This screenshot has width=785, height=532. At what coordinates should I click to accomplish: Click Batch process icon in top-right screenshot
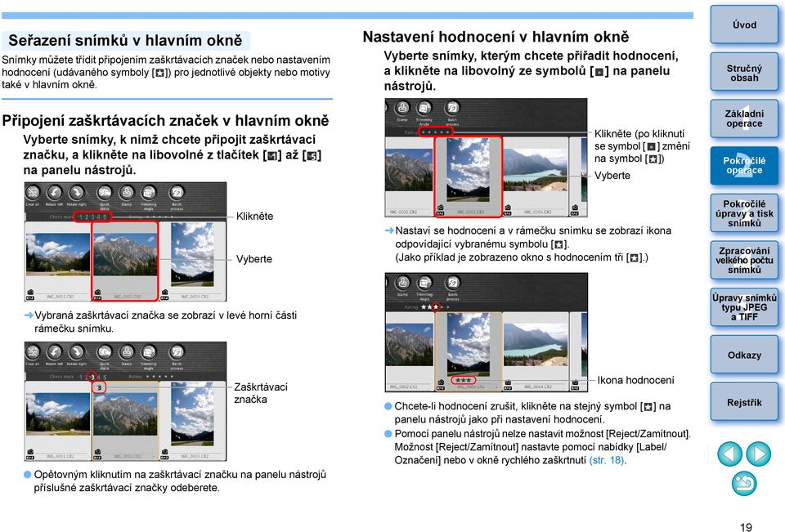(452, 108)
